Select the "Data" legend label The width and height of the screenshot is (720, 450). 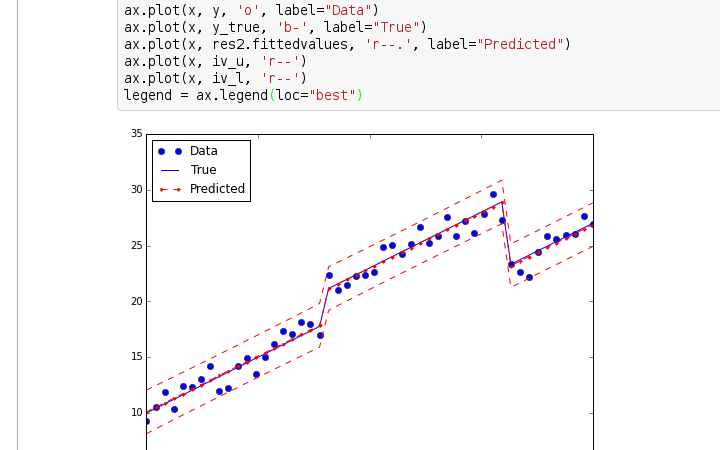tap(204, 151)
